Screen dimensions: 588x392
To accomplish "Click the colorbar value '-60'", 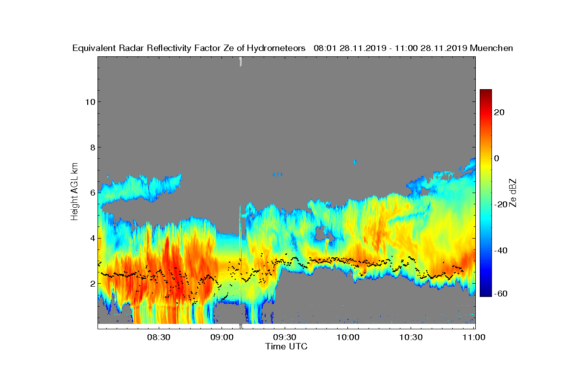I will click(501, 294).
